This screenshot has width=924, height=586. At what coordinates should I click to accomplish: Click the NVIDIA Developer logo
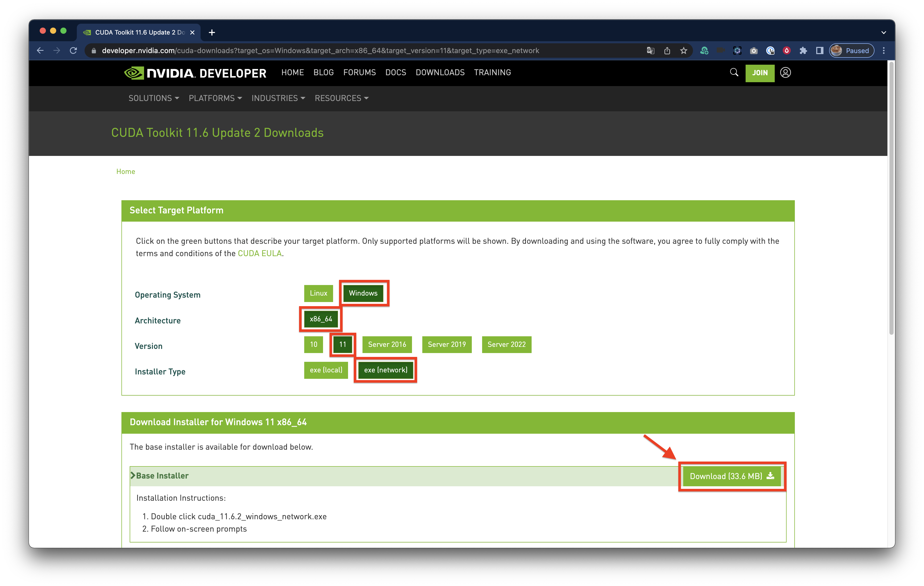[x=195, y=72]
